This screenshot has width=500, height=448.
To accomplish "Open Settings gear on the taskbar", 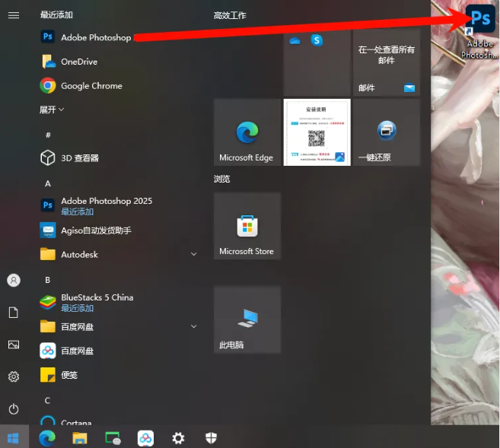I will (x=178, y=438).
